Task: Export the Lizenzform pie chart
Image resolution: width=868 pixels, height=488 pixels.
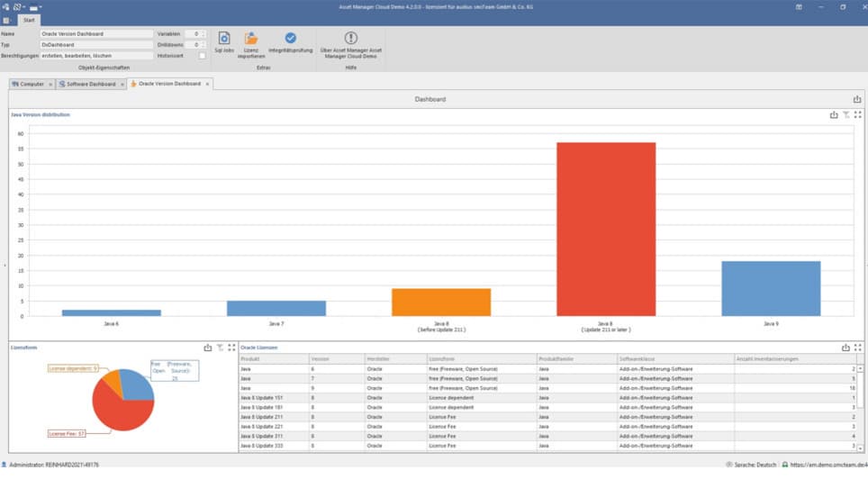Action: coord(208,348)
